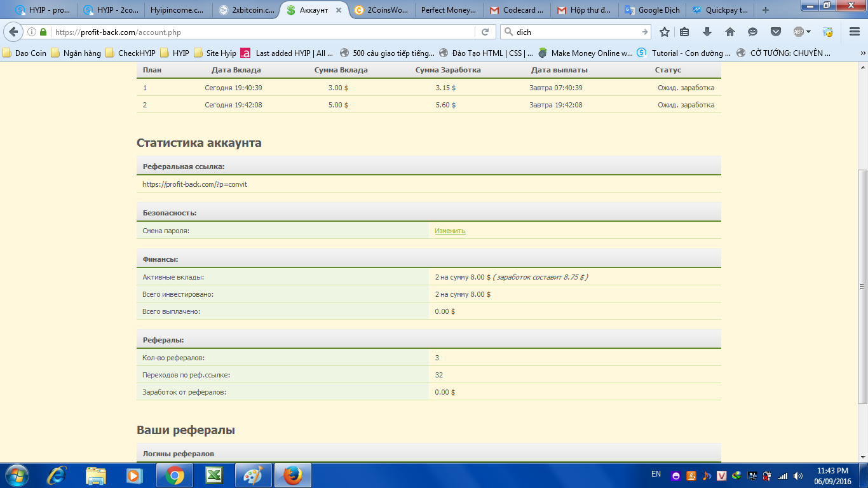868x488 pixels.
Task: Submit the search with the arrow icon
Action: point(645,32)
